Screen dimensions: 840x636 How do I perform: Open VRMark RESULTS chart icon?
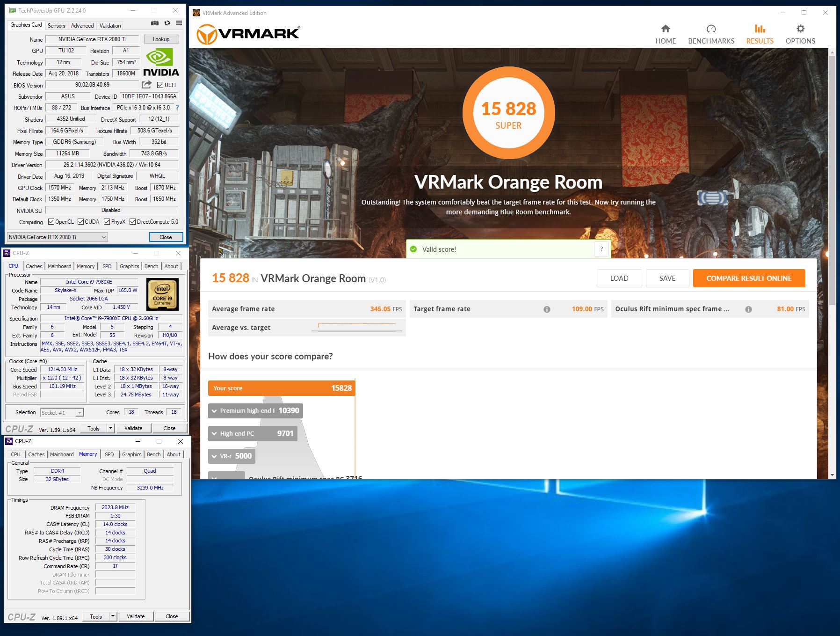[760, 29]
